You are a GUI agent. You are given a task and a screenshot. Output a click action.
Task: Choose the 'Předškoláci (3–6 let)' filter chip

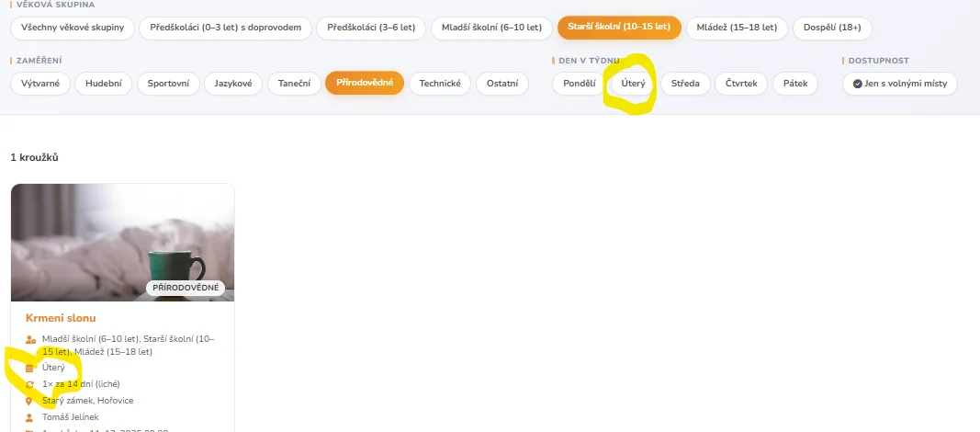point(371,28)
